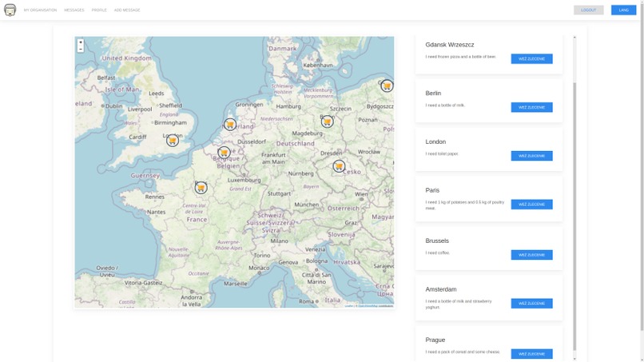The width and height of the screenshot is (644, 362).
Task: Zoom in the map with plus button
Action: [81, 42]
